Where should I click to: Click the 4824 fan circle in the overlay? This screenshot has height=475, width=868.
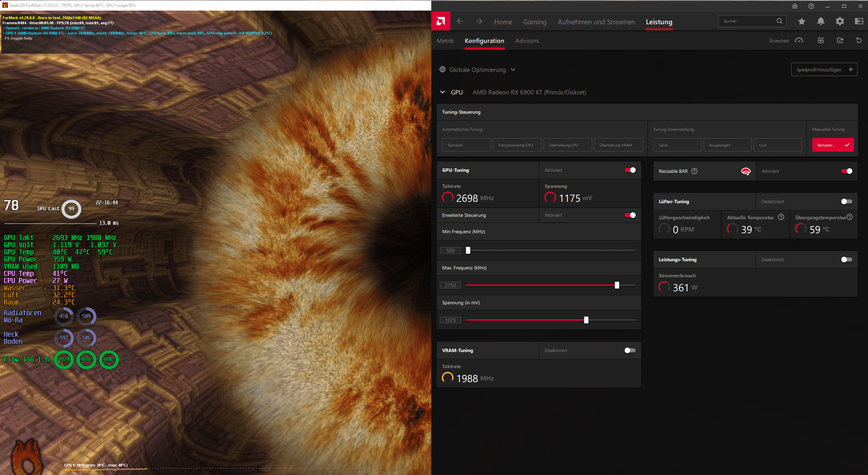tap(64, 359)
